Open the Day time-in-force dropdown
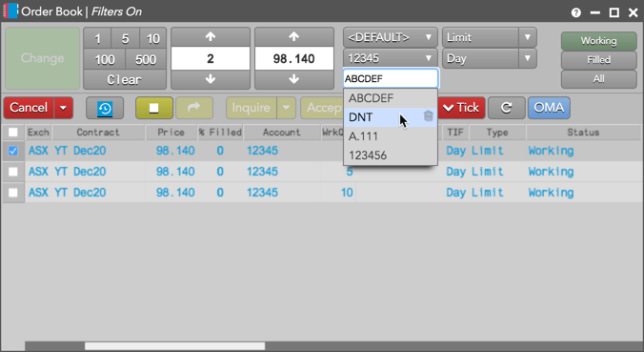This screenshot has width=644, height=352. (489, 59)
